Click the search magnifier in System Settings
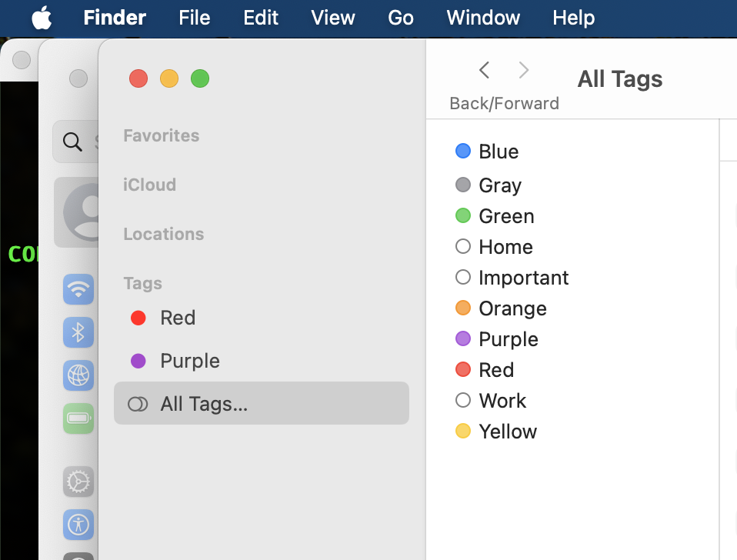Screen dimensions: 737x560 click(72, 142)
